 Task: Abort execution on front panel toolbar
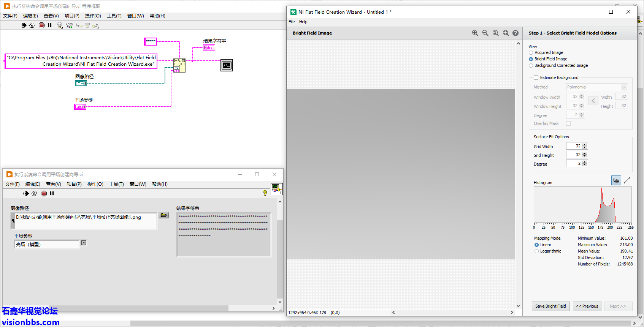[x=44, y=193]
